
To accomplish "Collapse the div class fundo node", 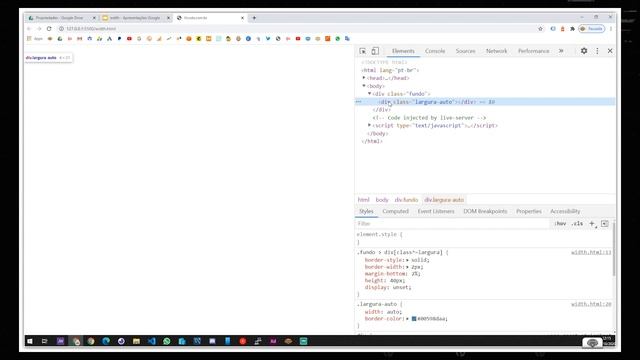I will click(369, 93).
